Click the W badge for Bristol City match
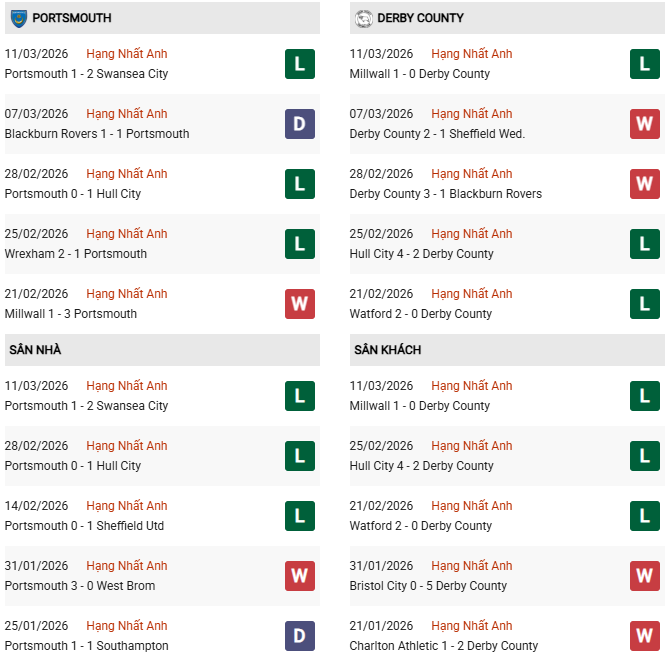The height and width of the screenshot is (658, 666). click(x=644, y=576)
